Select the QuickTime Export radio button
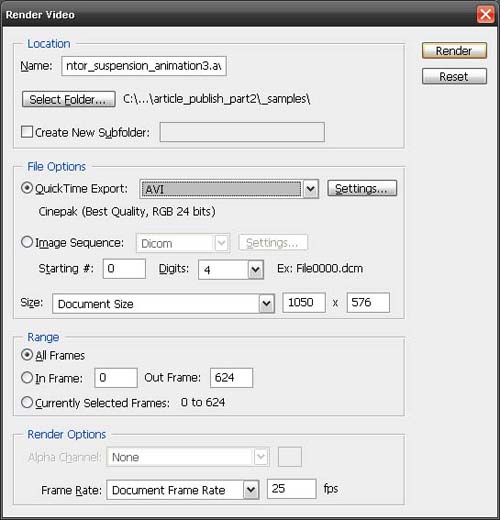 coord(27,188)
